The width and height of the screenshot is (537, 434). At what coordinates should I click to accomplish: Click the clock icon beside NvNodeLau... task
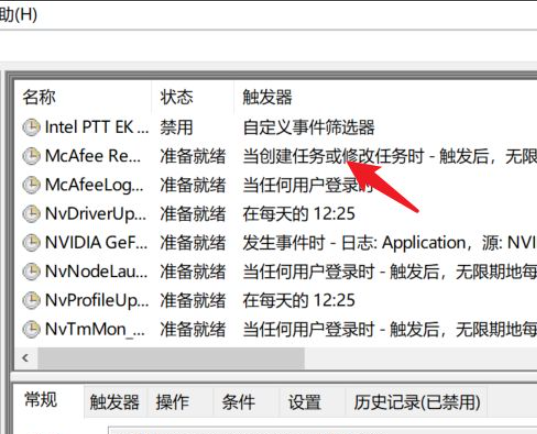coord(31,271)
